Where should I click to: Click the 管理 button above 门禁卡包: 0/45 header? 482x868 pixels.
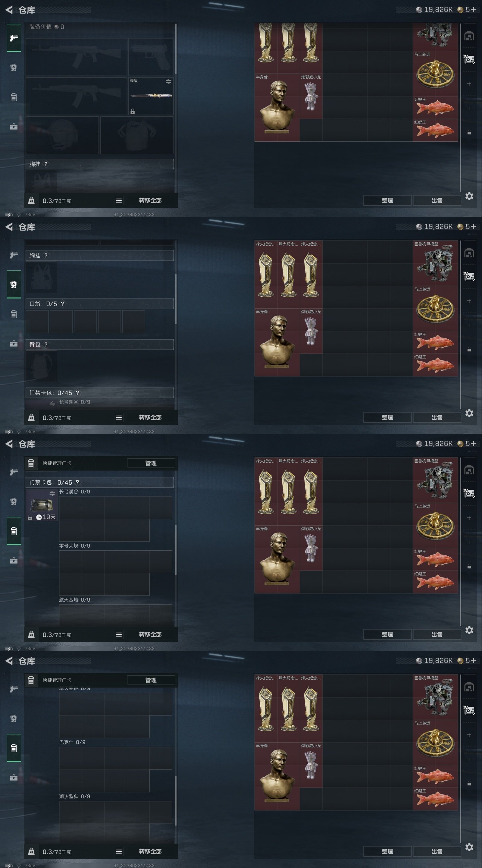[x=151, y=463]
